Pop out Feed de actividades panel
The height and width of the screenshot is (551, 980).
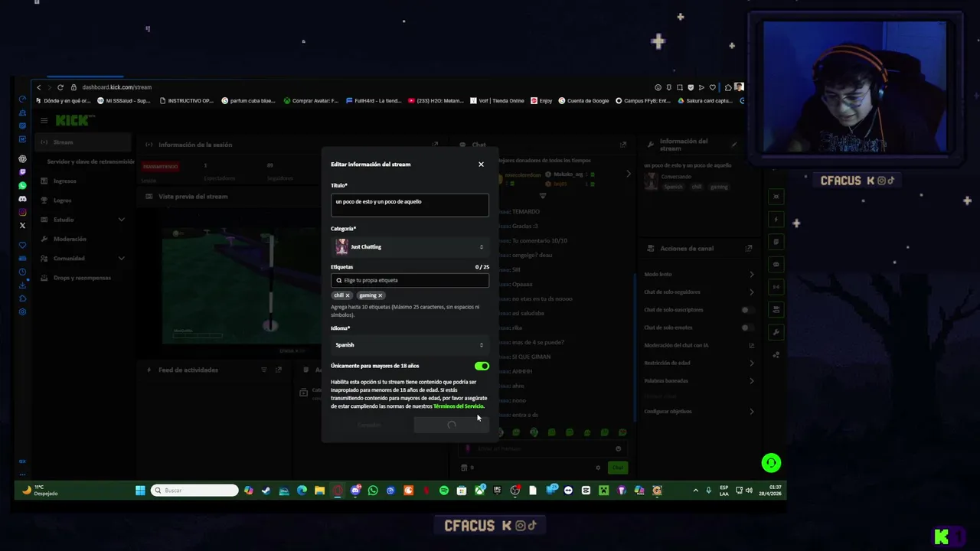(x=279, y=370)
